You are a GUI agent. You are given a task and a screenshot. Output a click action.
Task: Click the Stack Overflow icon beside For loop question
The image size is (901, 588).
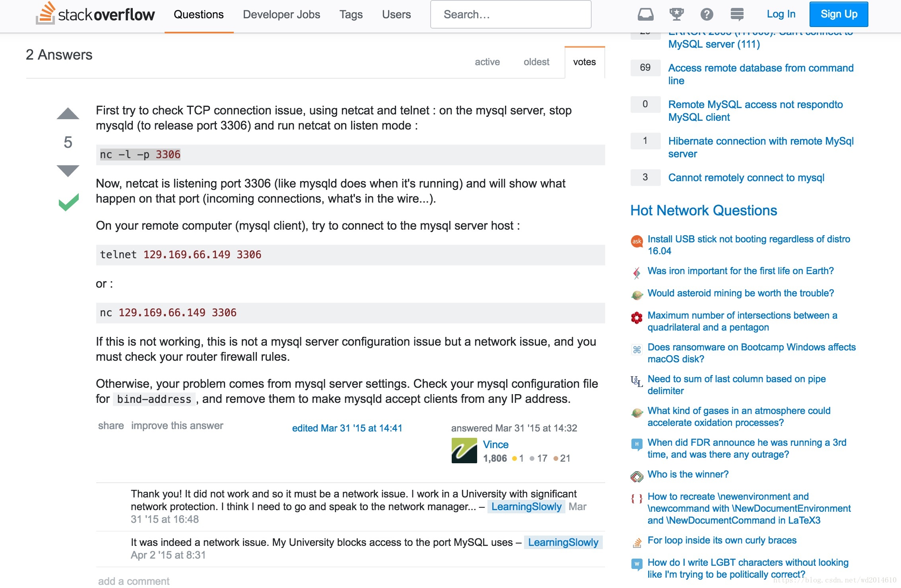tap(637, 542)
